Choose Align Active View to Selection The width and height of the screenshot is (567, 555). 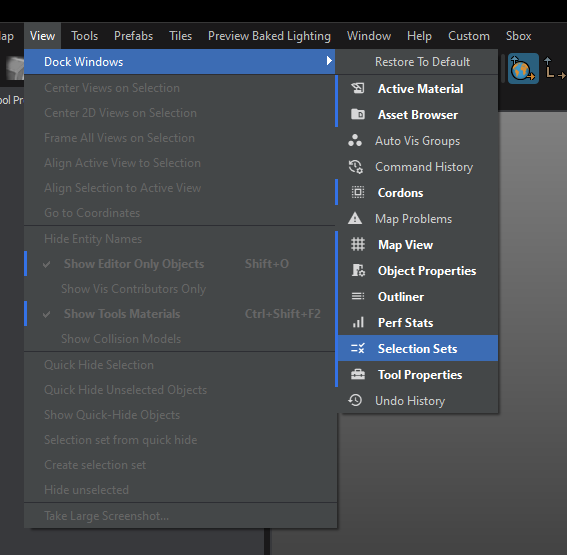pos(180,163)
